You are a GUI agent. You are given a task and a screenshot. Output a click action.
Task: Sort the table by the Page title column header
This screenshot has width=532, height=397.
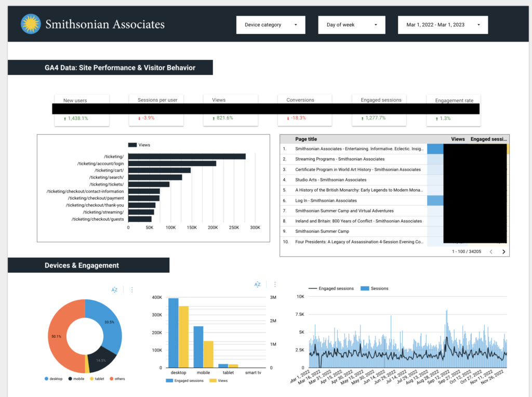(306, 139)
